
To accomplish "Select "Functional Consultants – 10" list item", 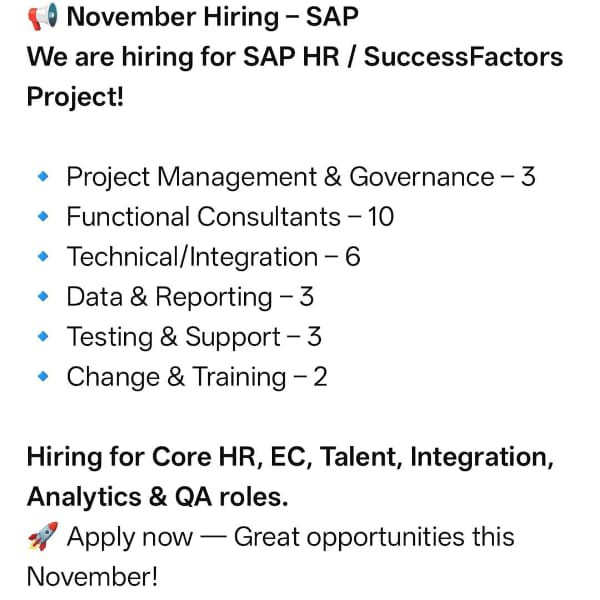I will click(x=232, y=217).
